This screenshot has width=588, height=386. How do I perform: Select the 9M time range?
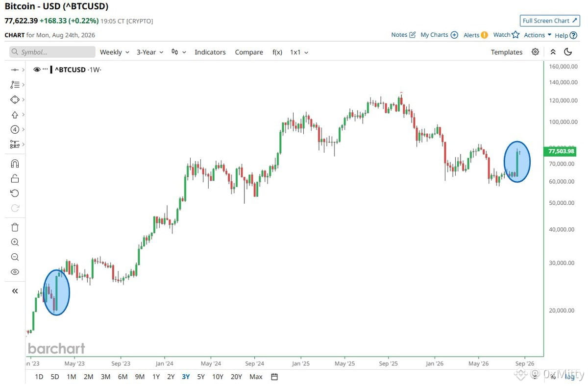140,377
